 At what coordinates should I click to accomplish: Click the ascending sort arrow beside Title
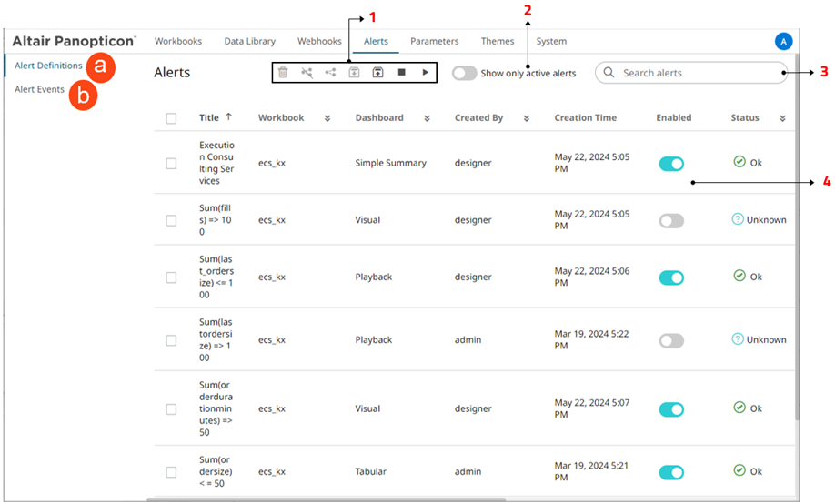pos(228,116)
